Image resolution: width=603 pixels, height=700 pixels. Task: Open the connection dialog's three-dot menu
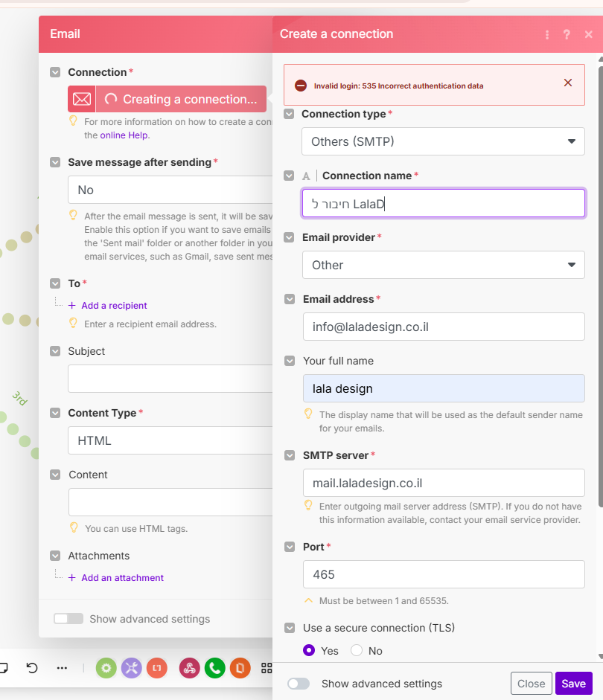547,34
